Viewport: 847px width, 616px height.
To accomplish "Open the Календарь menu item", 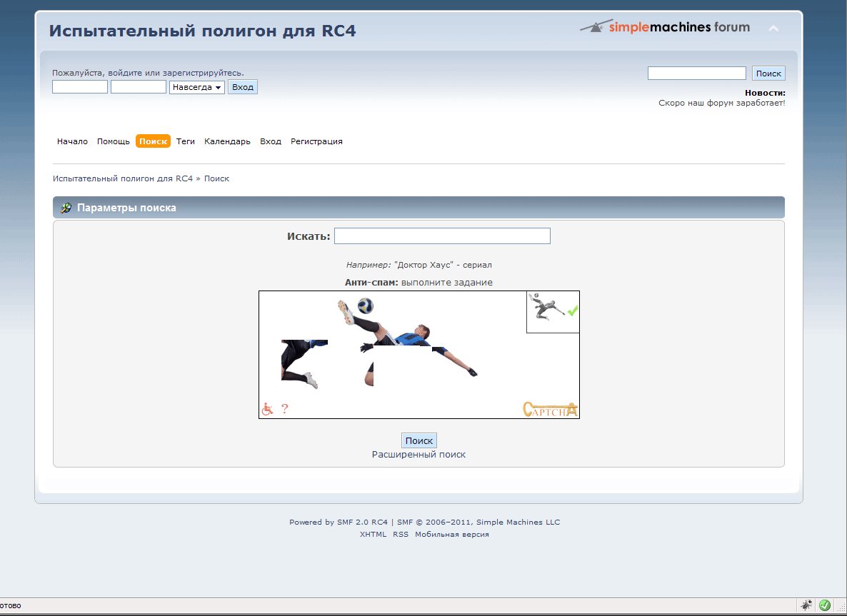I will pyautogui.click(x=227, y=141).
